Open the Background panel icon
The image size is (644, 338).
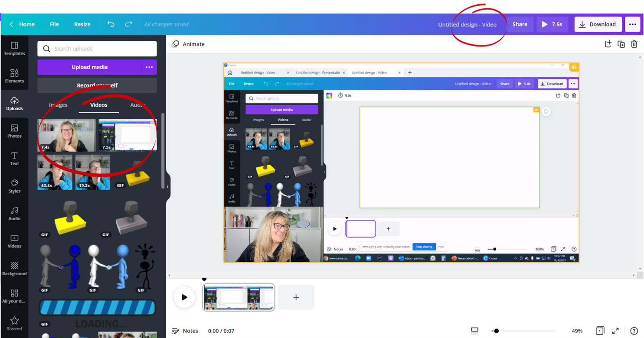tap(14, 269)
